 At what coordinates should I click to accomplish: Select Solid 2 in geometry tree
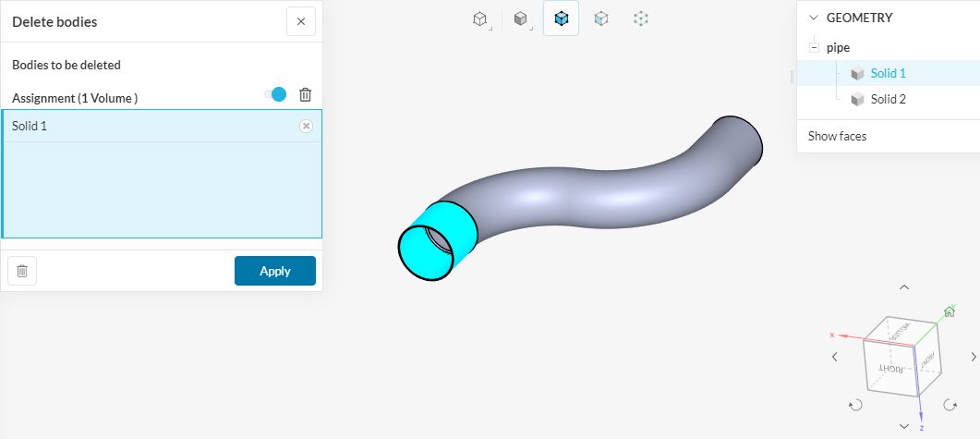[x=889, y=99]
